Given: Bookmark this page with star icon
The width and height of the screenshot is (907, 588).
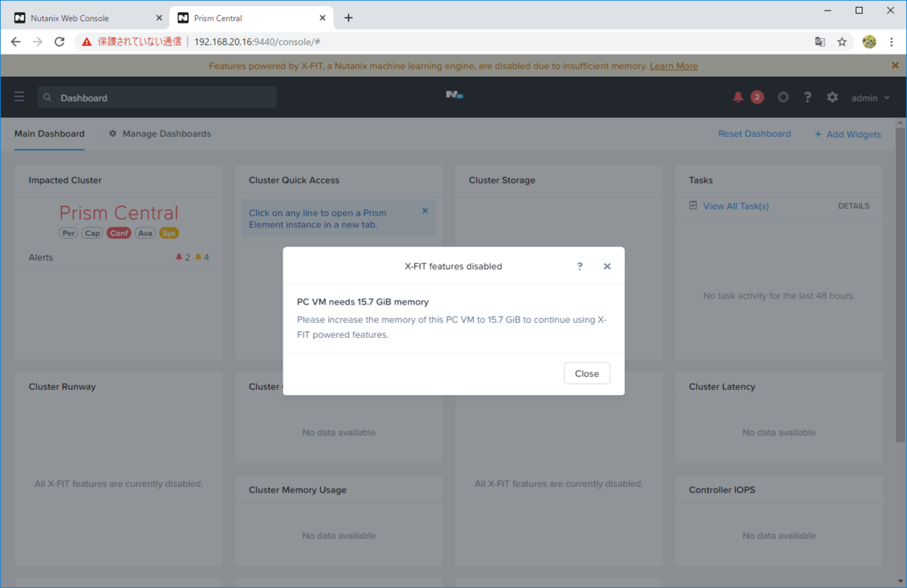Looking at the screenshot, I should coord(842,42).
